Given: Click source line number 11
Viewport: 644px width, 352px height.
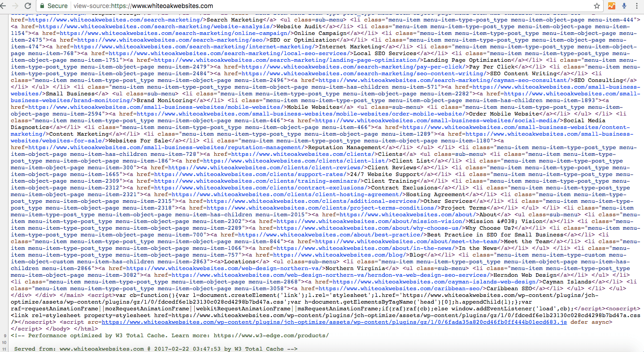Looking at the screenshot, I should pyautogui.click(x=4, y=349).
